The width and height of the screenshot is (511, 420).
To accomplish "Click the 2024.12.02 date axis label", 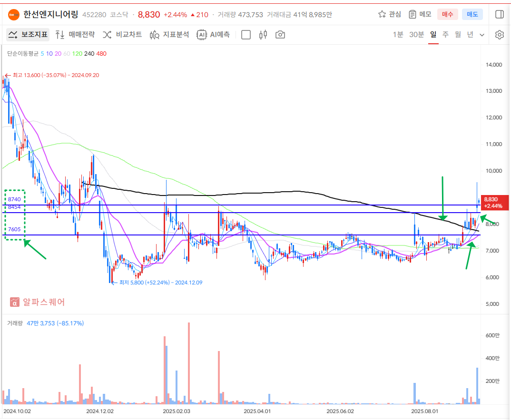I will pyautogui.click(x=100, y=411).
